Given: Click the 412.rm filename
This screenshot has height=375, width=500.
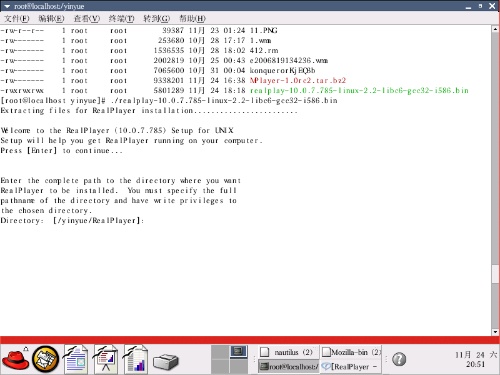Looking at the screenshot, I should tap(264, 51).
